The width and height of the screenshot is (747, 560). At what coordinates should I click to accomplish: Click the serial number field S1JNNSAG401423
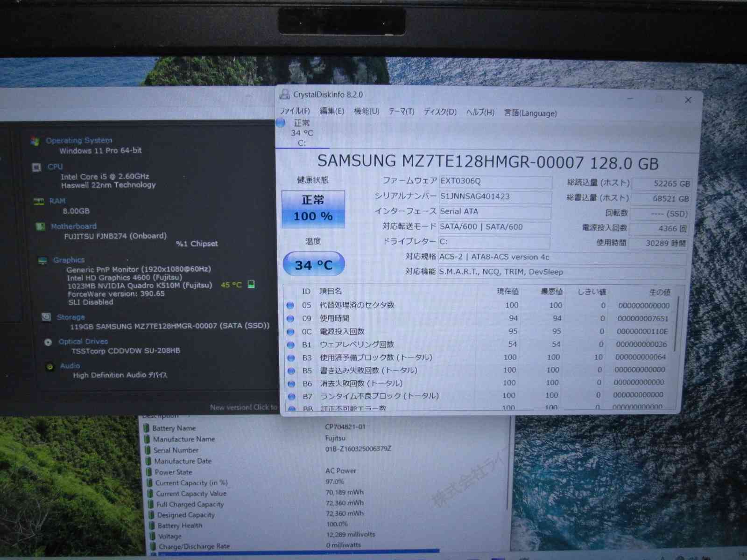pos(494,196)
